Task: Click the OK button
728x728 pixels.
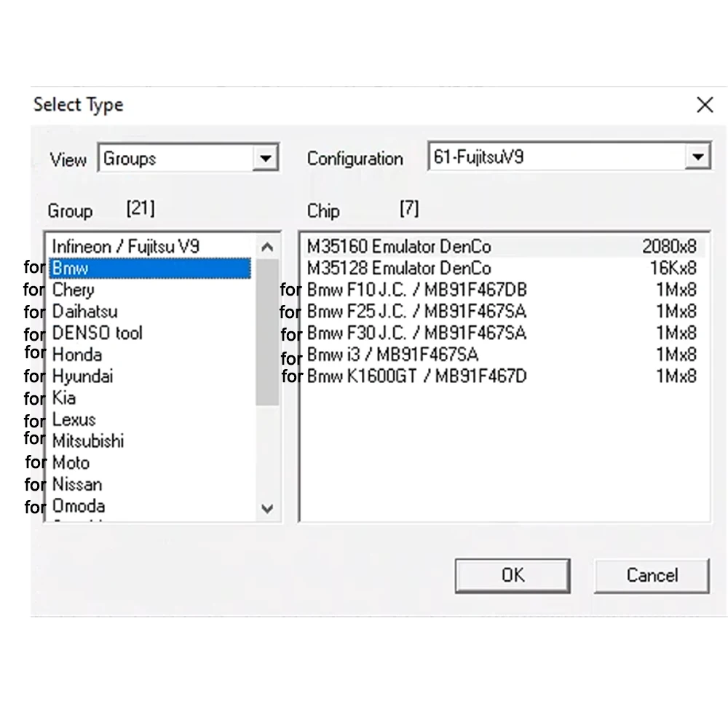Action: tap(513, 575)
